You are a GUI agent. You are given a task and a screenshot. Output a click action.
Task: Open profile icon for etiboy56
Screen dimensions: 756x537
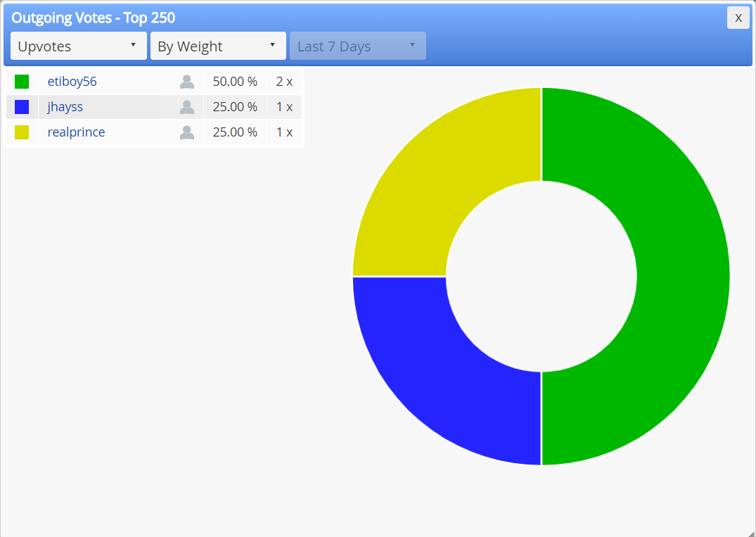coord(187,82)
